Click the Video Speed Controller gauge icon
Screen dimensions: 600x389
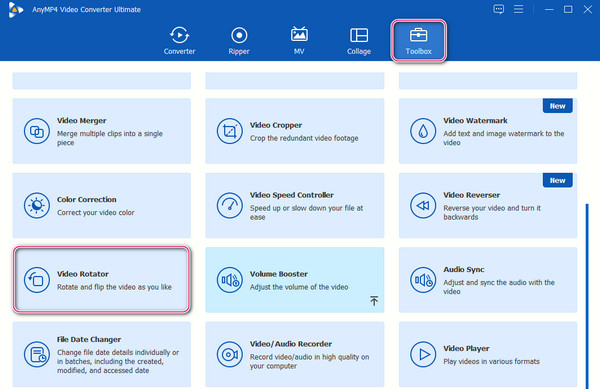point(230,205)
